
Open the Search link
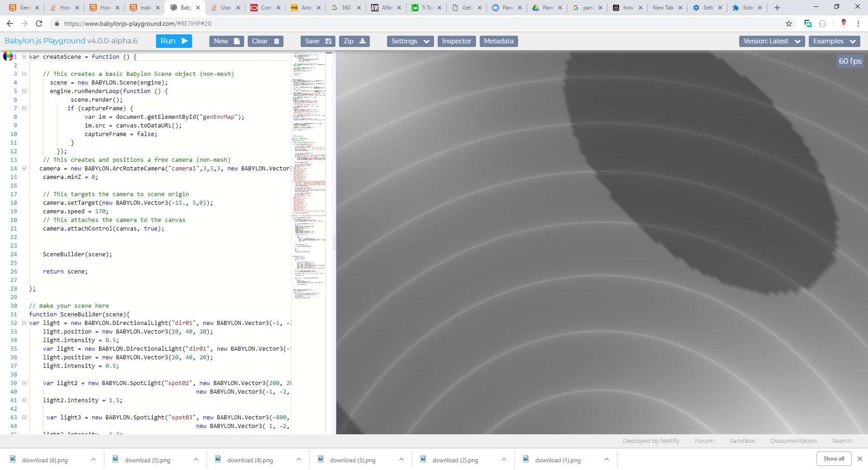click(x=842, y=441)
